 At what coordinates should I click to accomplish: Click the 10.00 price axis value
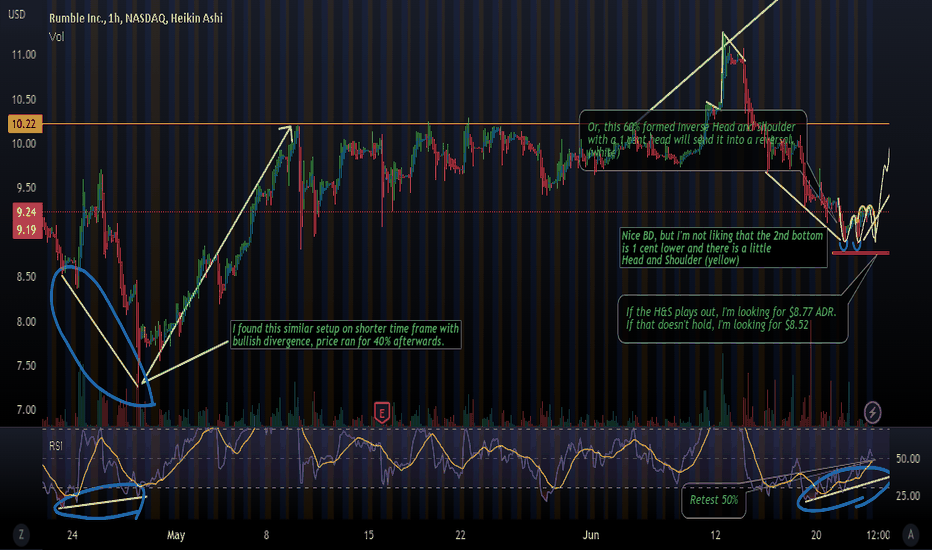pos(24,143)
